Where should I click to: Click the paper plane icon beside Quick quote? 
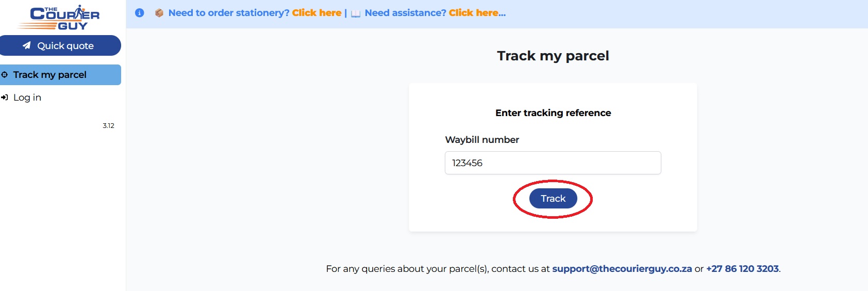27,45
